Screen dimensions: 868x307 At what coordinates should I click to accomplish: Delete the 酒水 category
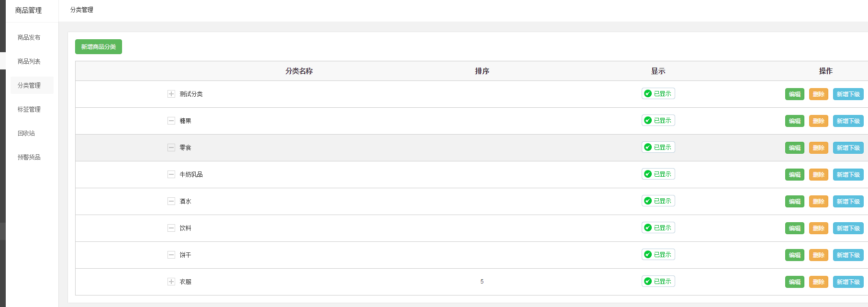pos(818,202)
